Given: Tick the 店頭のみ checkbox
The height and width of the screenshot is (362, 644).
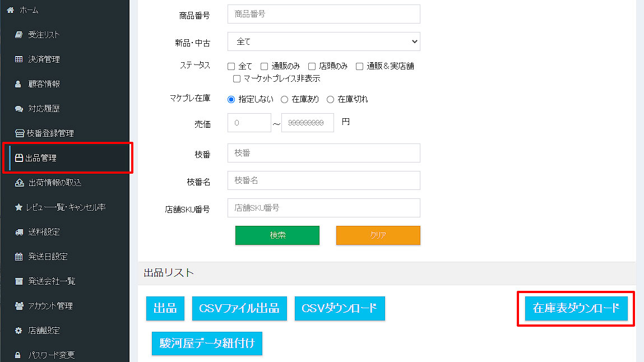Looking at the screenshot, I should pos(312,66).
